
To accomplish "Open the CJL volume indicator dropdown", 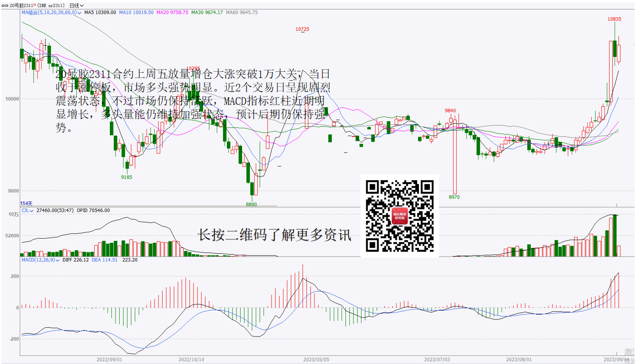I will coord(32,210).
